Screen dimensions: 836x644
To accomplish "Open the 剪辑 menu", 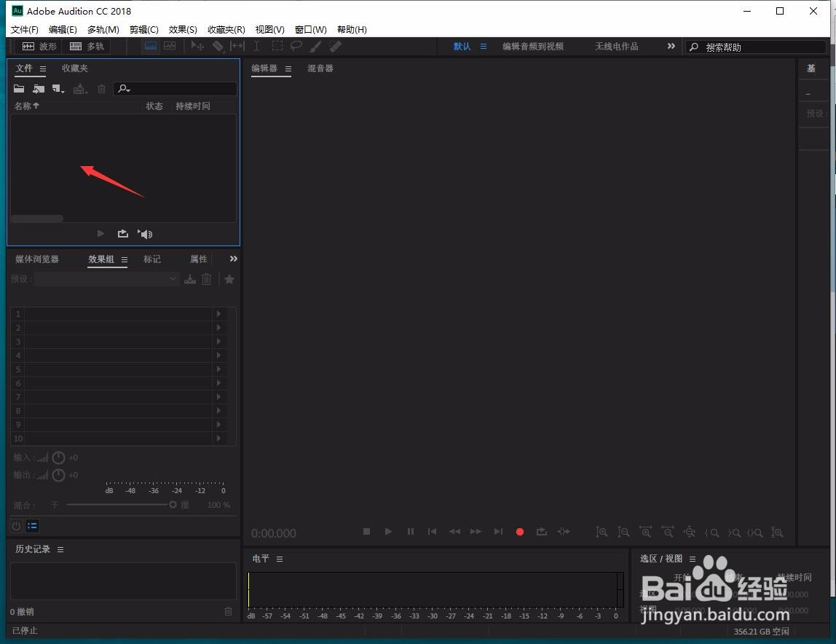I will coord(144,29).
